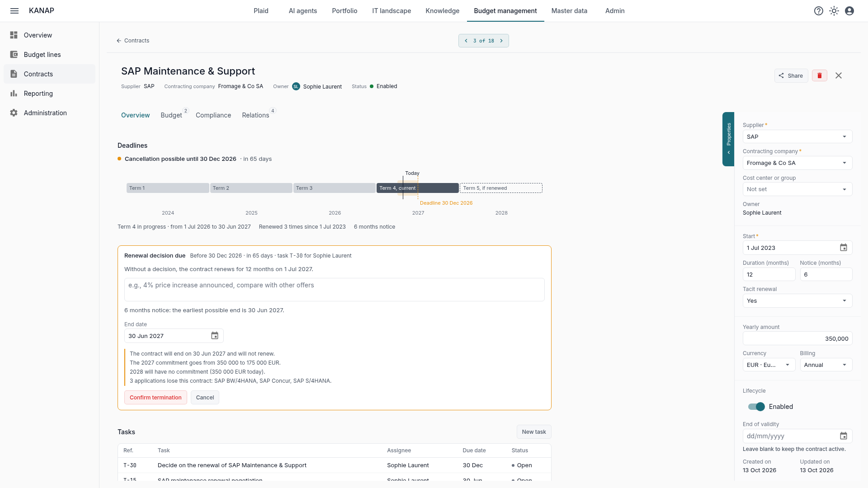Image resolution: width=868 pixels, height=488 pixels.
Task: Open Administration in sidebar
Action: 50,113
